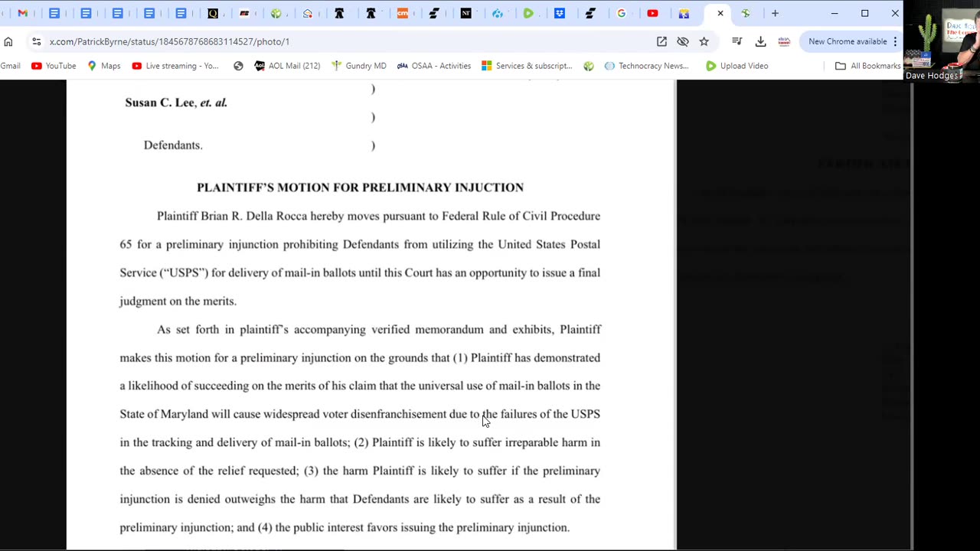Screen dimensions: 980x551
Task: Click the 'Plaintiff's Motion for Preliminary Injunction' heading
Action: coord(360,187)
